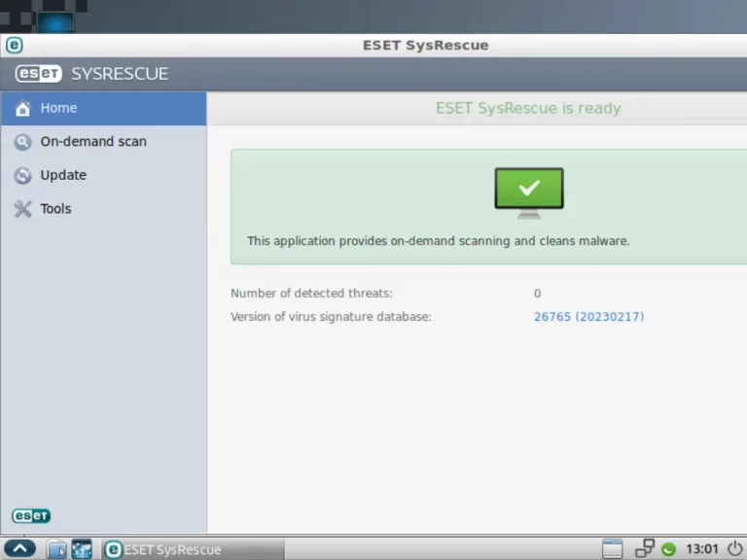Screen dimensions: 747x560
Task: Click the power button in taskbar
Action: pyautogui.click(x=735, y=549)
